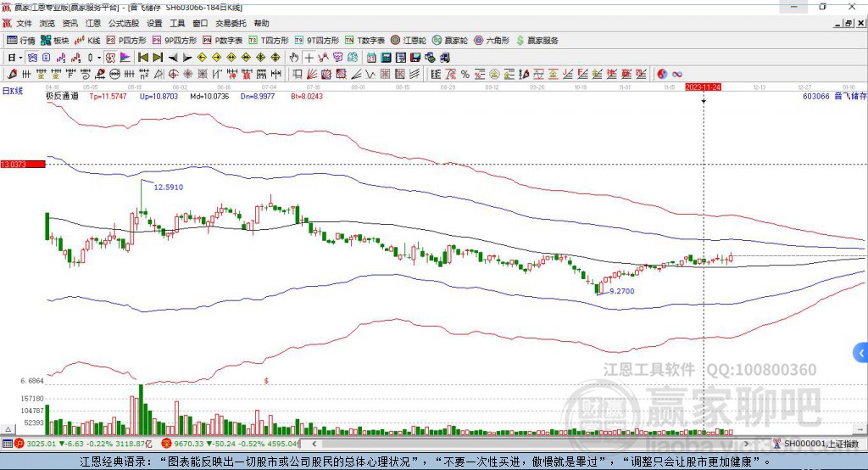Open the 9T四方形 tool
The image size is (868, 470).
click(317, 41)
